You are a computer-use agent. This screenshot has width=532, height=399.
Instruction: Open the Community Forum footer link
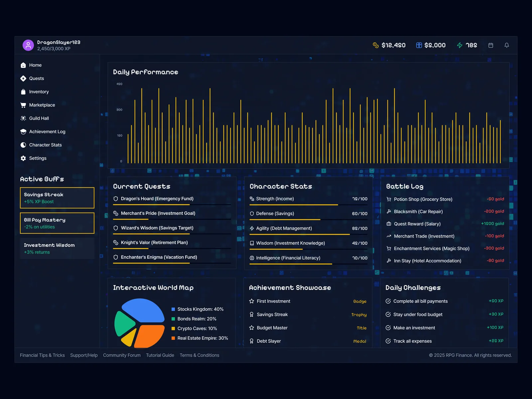point(122,355)
